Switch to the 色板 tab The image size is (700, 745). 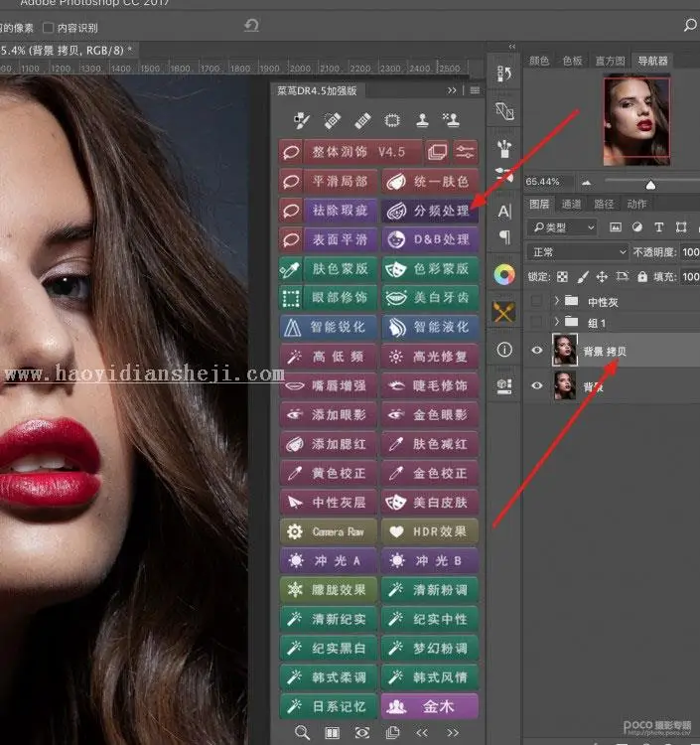click(572, 61)
